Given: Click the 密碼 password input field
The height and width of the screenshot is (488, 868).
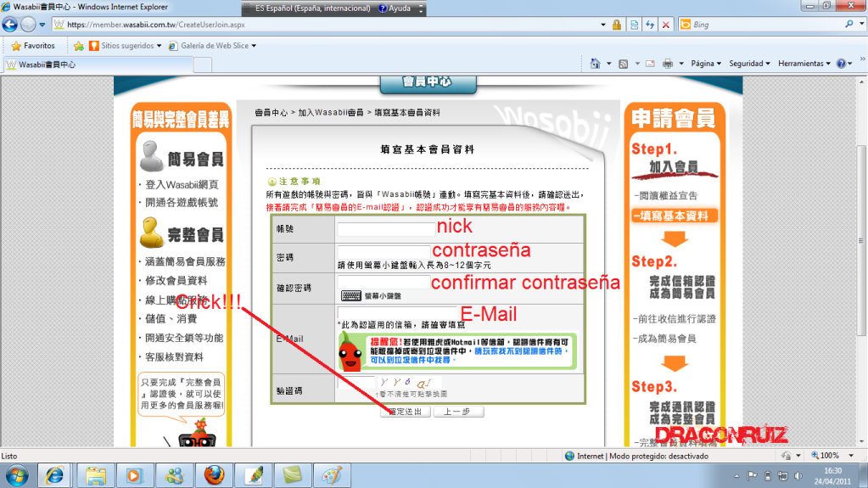Looking at the screenshot, I should 383,251.
